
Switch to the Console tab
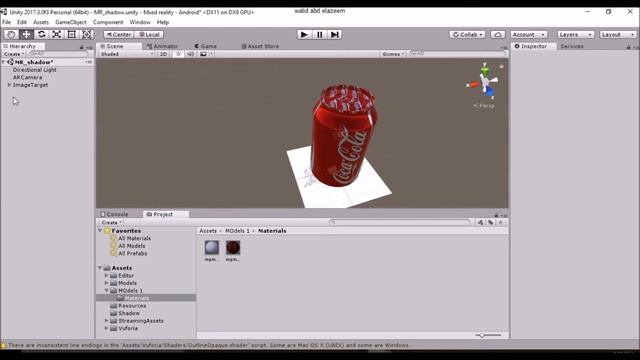tap(114, 214)
